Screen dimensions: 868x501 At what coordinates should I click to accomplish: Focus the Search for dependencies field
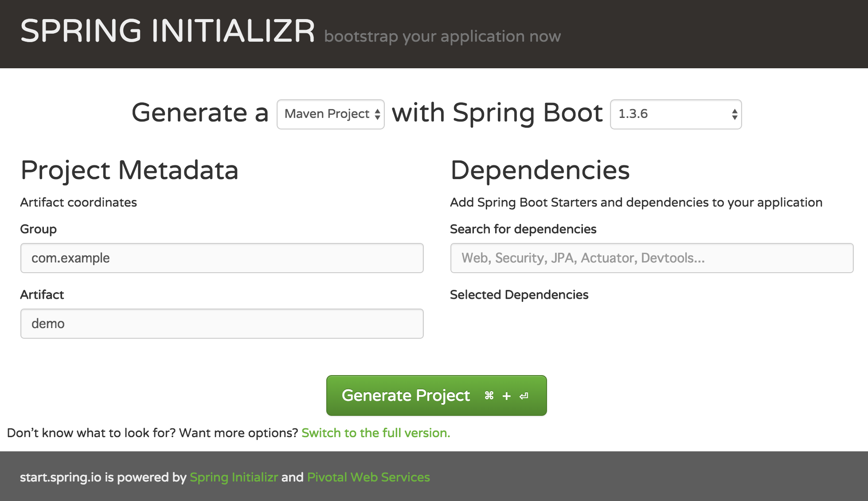(652, 258)
